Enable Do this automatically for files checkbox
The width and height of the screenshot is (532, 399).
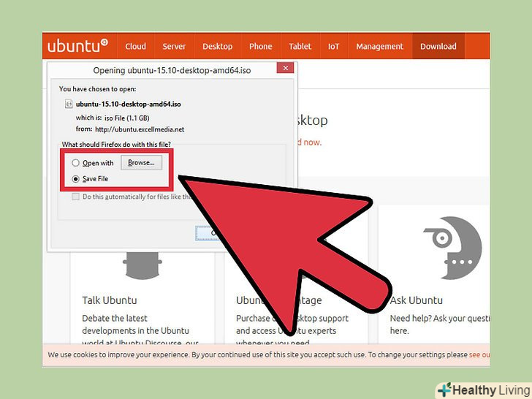pyautogui.click(x=75, y=197)
